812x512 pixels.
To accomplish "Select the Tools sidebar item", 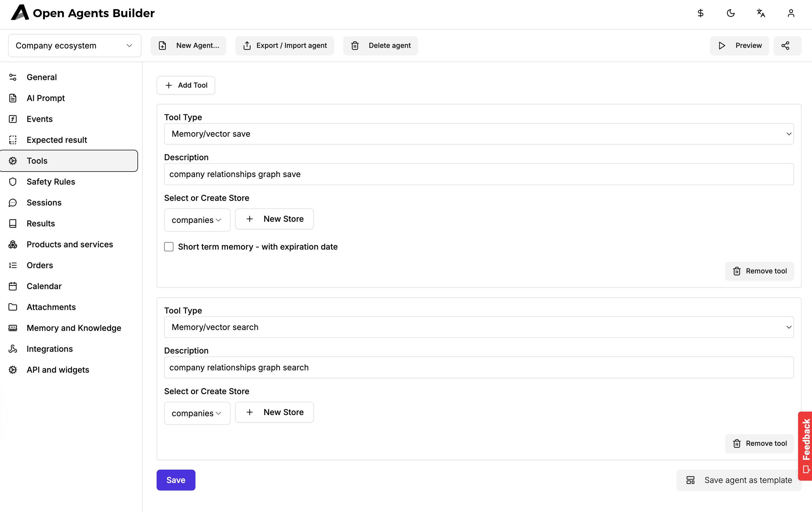I will [x=69, y=161].
